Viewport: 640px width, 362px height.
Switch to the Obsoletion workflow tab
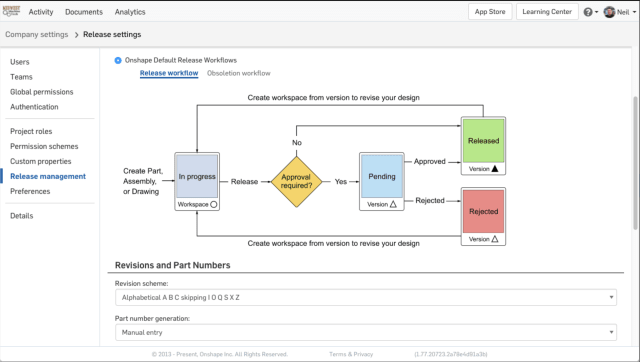coord(239,73)
